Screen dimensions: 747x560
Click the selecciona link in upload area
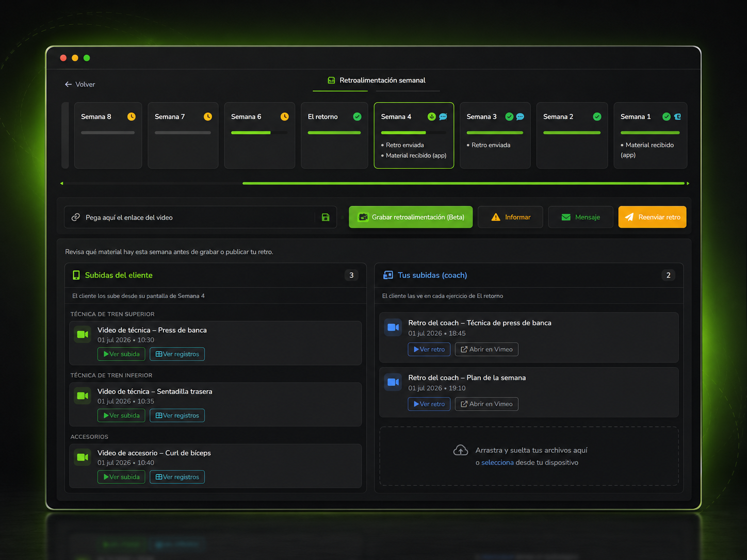click(497, 463)
